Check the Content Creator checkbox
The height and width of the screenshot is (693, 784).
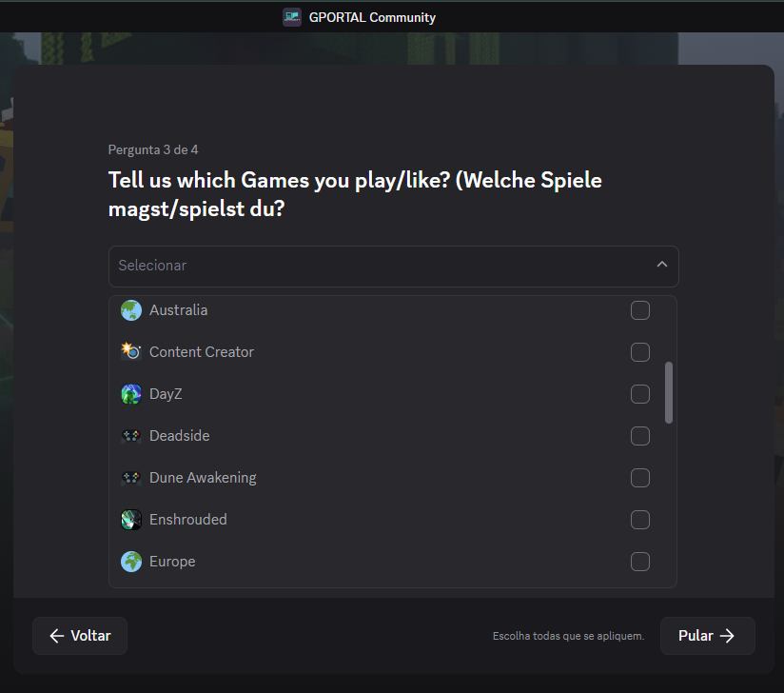pyautogui.click(x=640, y=352)
